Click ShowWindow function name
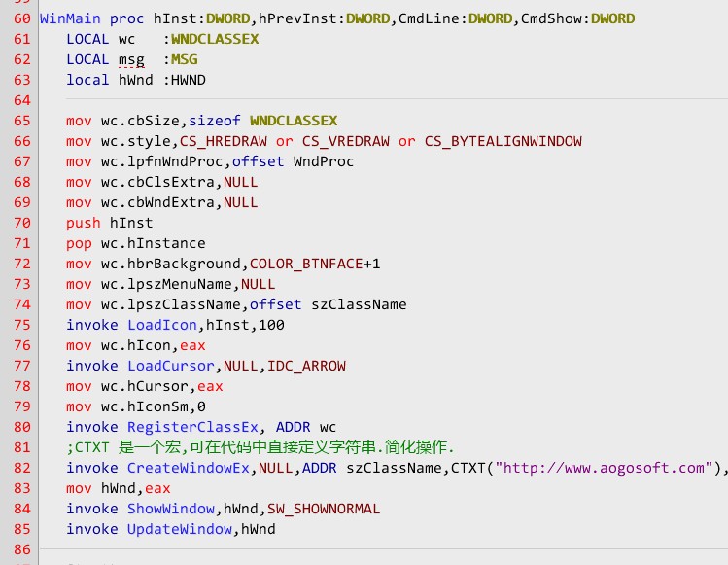Viewport: 728px width, 565px height. [x=171, y=510]
